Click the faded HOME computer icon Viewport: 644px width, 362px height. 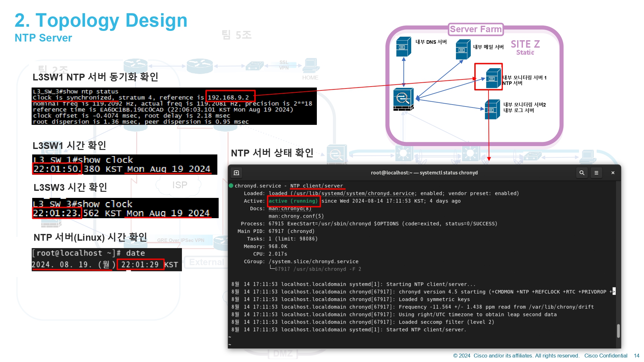[x=311, y=65]
